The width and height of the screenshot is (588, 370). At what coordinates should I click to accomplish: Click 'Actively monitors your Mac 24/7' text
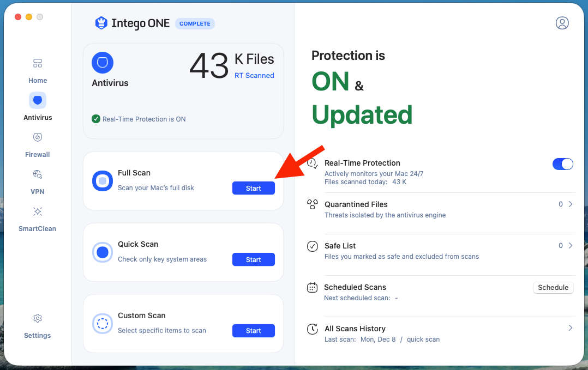pyautogui.click(x=374, y=174)
